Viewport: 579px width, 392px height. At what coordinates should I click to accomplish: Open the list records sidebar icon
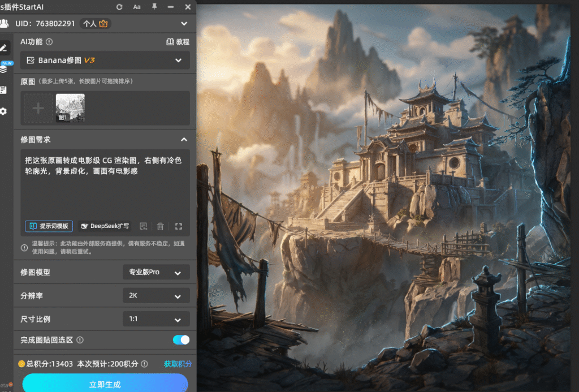[x=4, y=90]
